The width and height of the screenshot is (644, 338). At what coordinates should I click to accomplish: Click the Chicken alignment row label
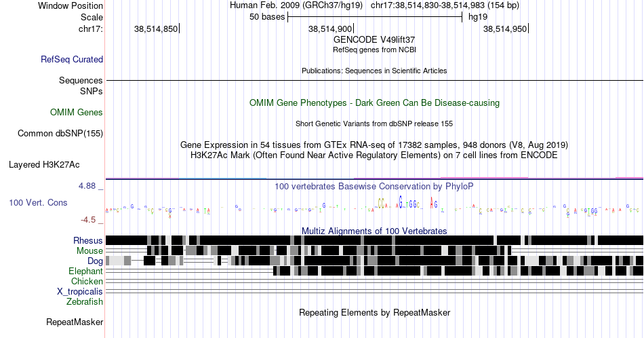coord(87,281)
